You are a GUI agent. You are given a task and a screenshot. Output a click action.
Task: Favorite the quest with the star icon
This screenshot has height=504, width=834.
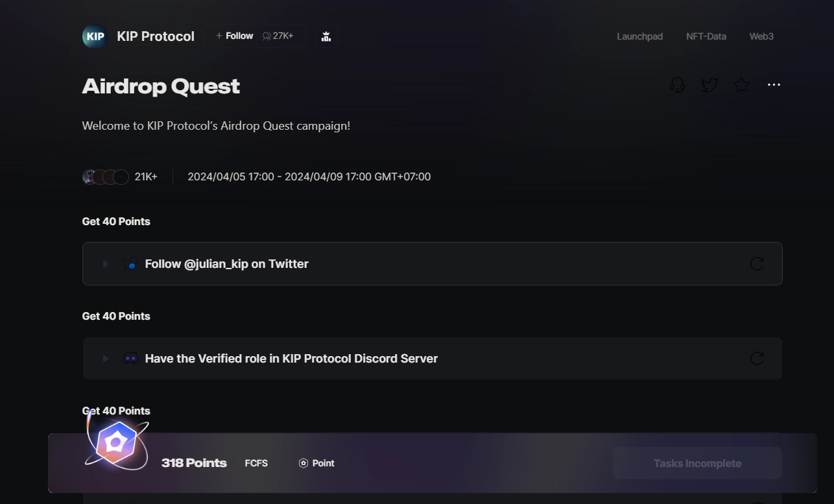point(741,85)
